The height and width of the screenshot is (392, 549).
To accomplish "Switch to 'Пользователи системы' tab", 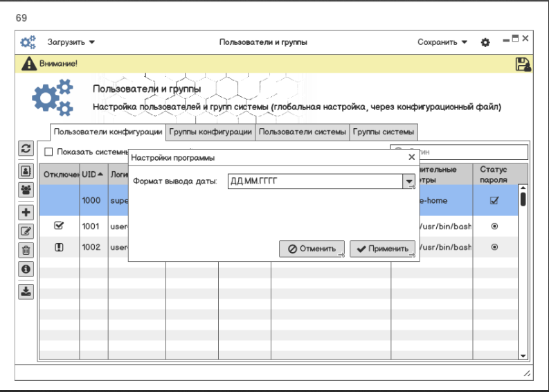I will tap(303, 132).
